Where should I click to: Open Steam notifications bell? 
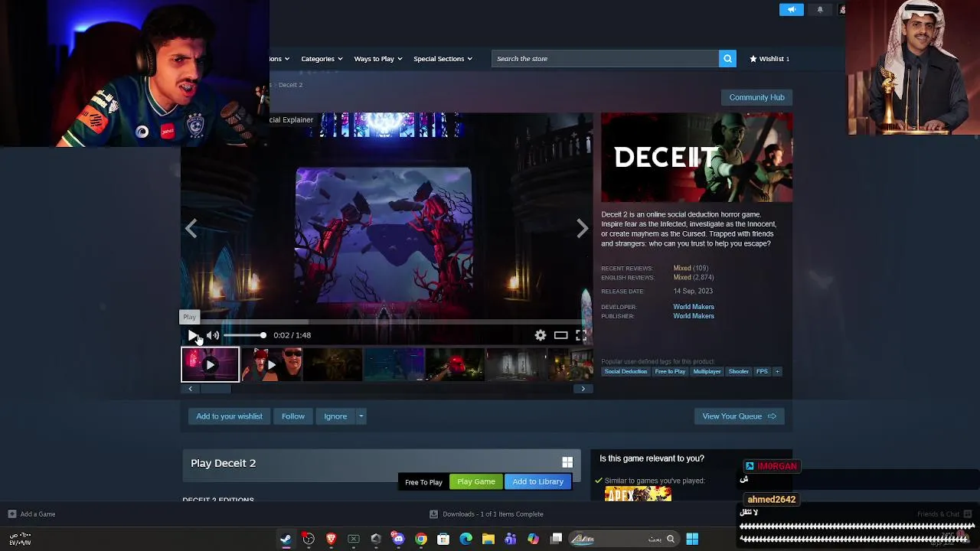click(820, 9)
